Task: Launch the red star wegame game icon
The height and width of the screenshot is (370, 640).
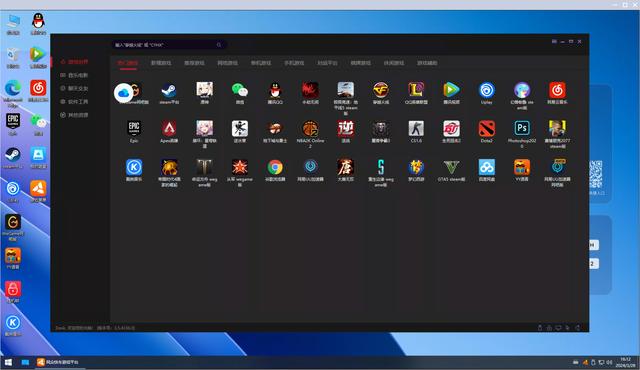Action: coord(240,167)
